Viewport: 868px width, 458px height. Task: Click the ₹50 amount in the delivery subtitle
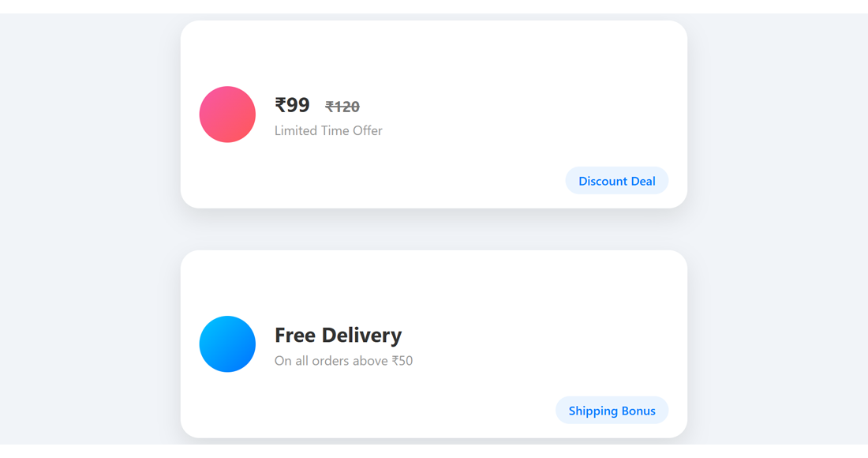click(x=402, y=361)
